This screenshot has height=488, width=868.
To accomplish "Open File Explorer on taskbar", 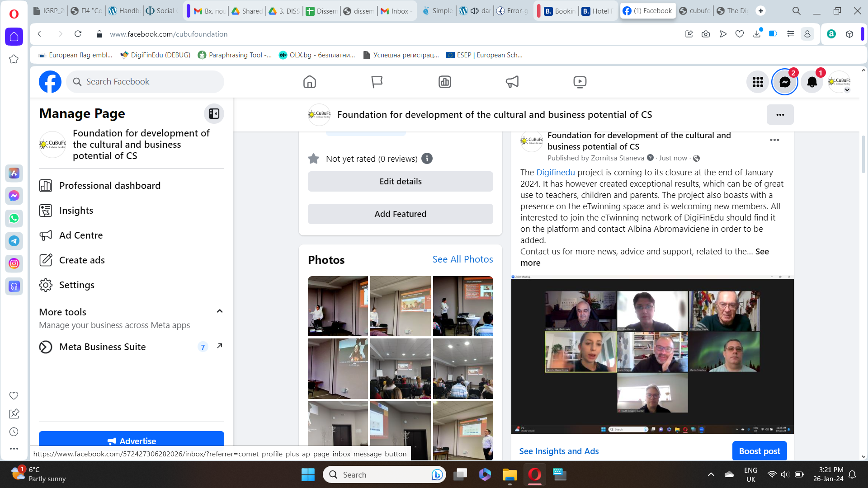I will pyautogui.click(x=509, y=474).
